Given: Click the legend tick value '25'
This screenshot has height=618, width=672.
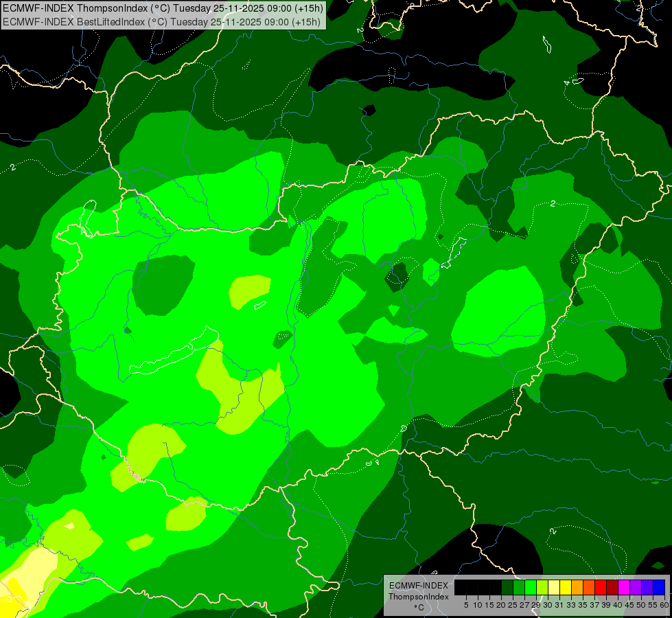Looking at the screenshot, I should coord(513,605).
